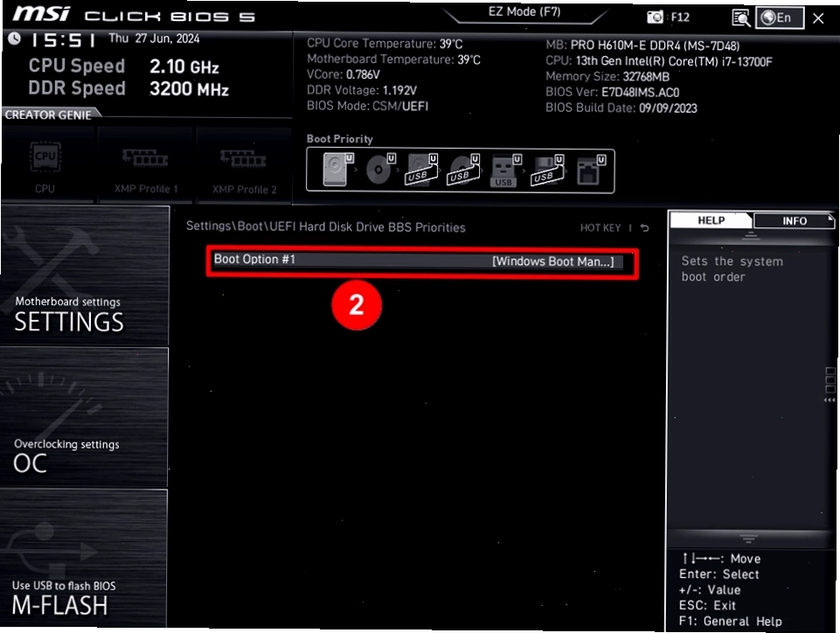Click the DDR Speed 3200 MHz value
The image size is (840, 633).
(189, 89)
